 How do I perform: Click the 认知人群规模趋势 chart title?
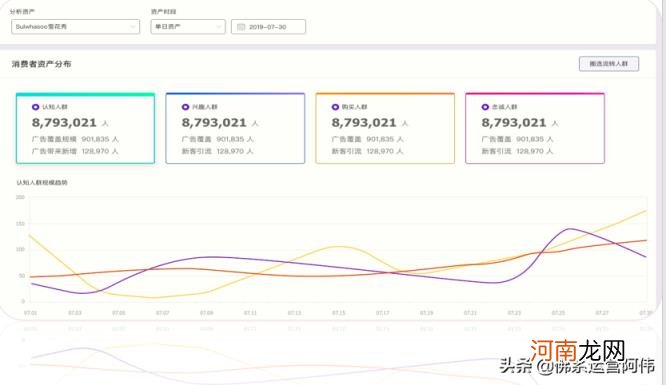tap(42, 182)
